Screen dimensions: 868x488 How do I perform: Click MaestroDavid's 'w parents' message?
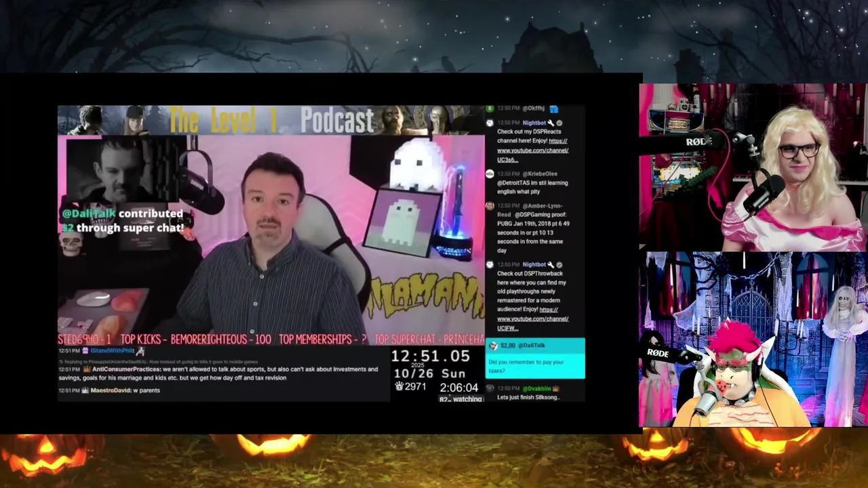click(148, 390)
